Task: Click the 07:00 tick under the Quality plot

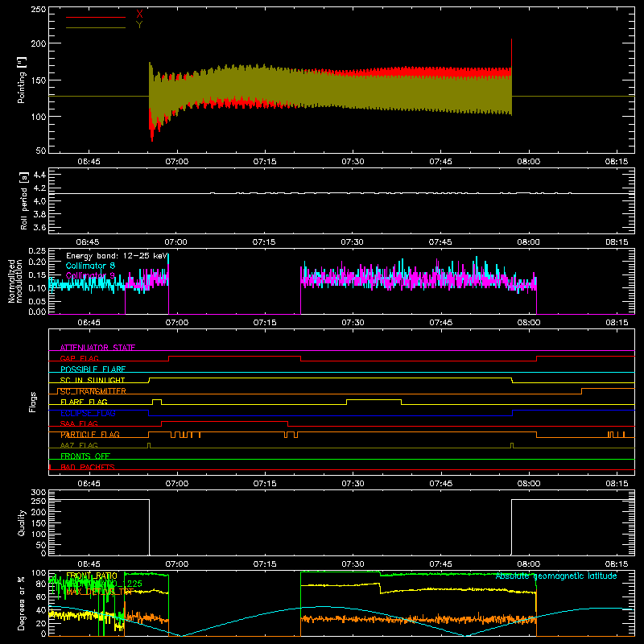Action: (177, 564)
